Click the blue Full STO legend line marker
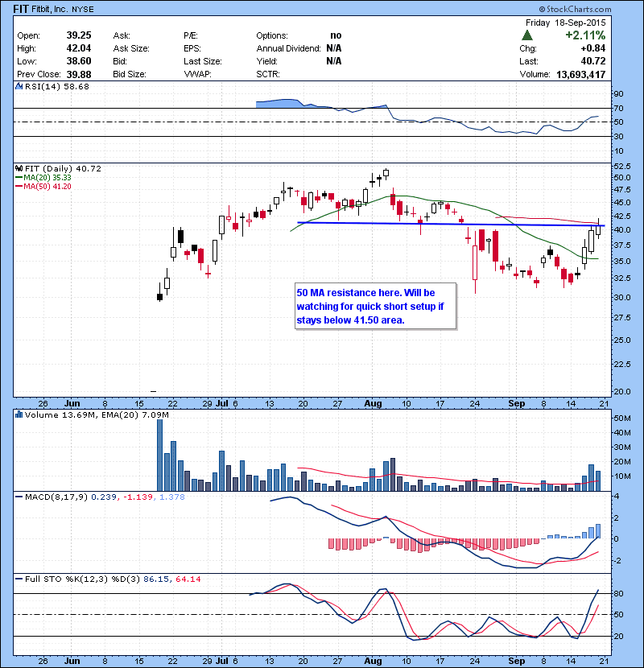 tap(19, 579)
